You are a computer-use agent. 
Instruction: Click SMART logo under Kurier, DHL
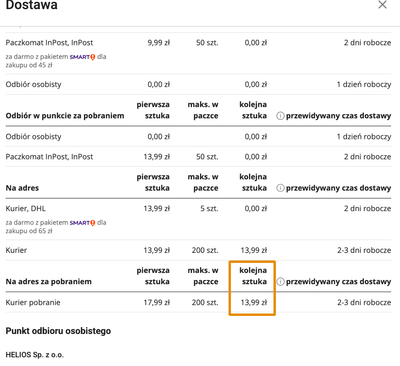click(82, 223)
